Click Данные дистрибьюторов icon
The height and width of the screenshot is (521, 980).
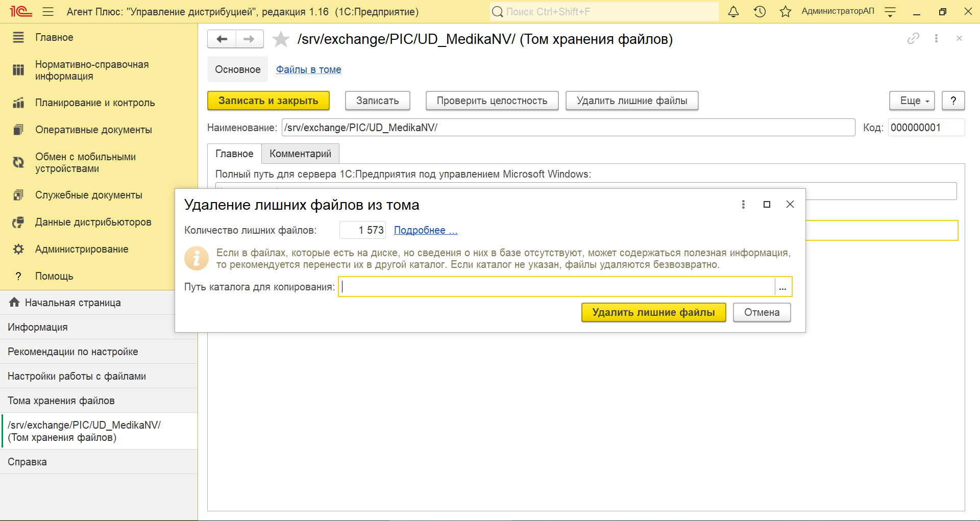pyautogui.click(x=18, y=222)
